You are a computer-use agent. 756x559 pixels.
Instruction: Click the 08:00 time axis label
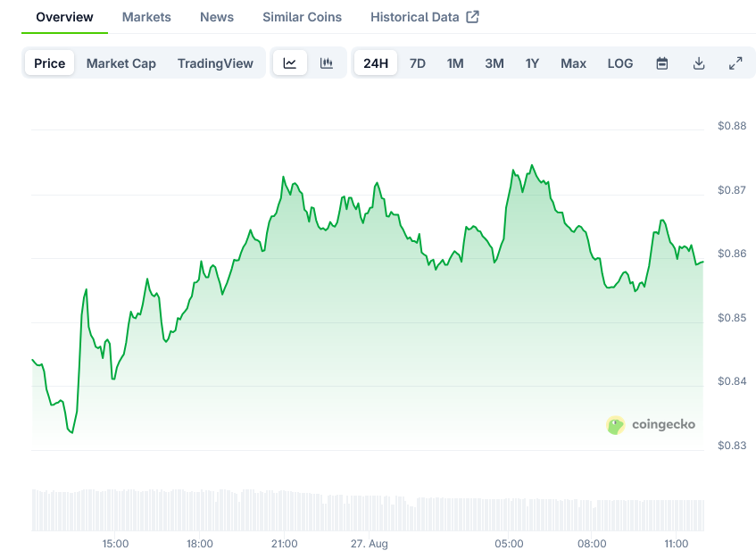pos(592,544)
